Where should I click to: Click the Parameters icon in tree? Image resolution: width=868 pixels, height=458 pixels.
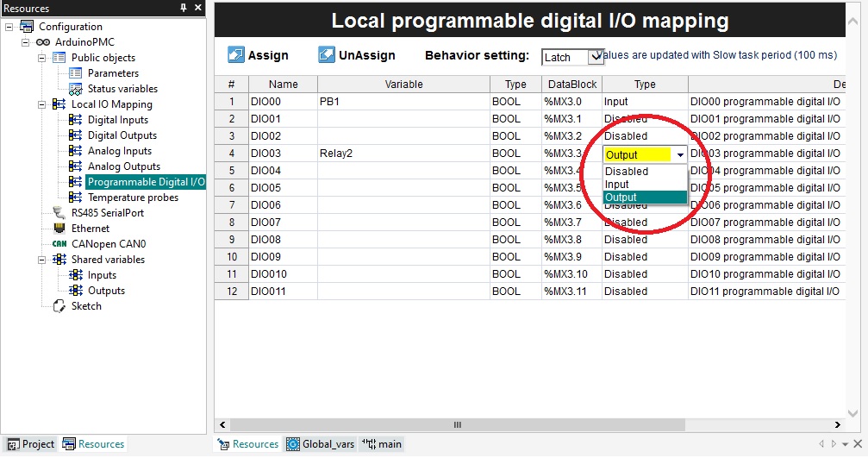pos(75,73)
